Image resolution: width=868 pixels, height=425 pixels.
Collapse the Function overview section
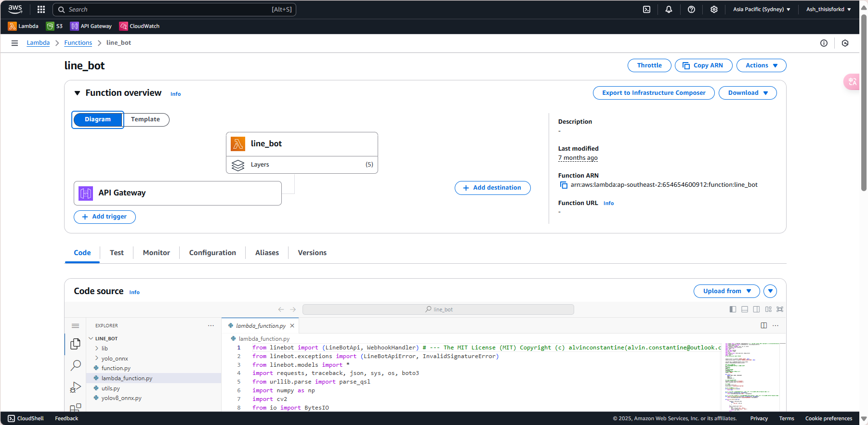[77, 93]
